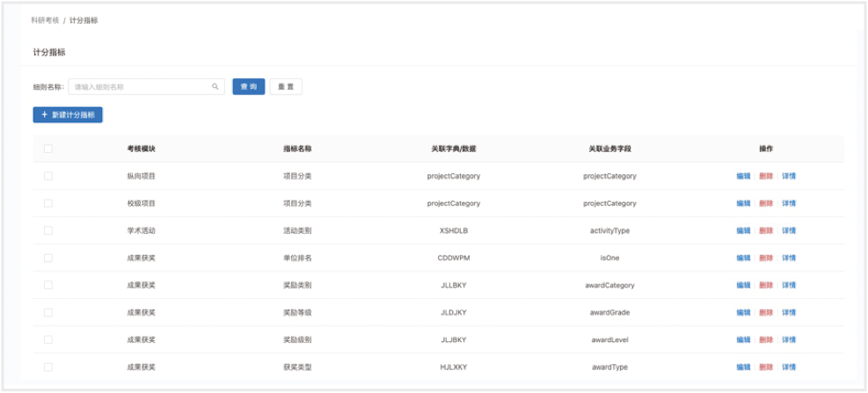The image size is (868, 393).
Task: Delete the 校级项目 row
Action: tap(766, 203)
